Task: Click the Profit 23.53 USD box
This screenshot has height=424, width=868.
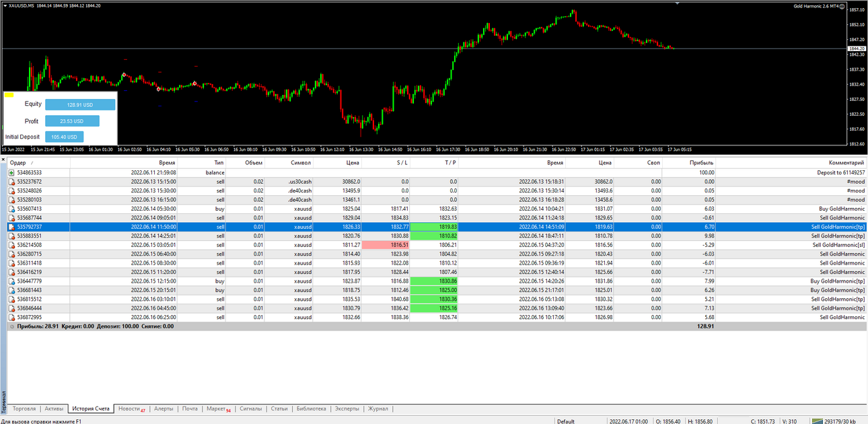Action: point(72,121)
